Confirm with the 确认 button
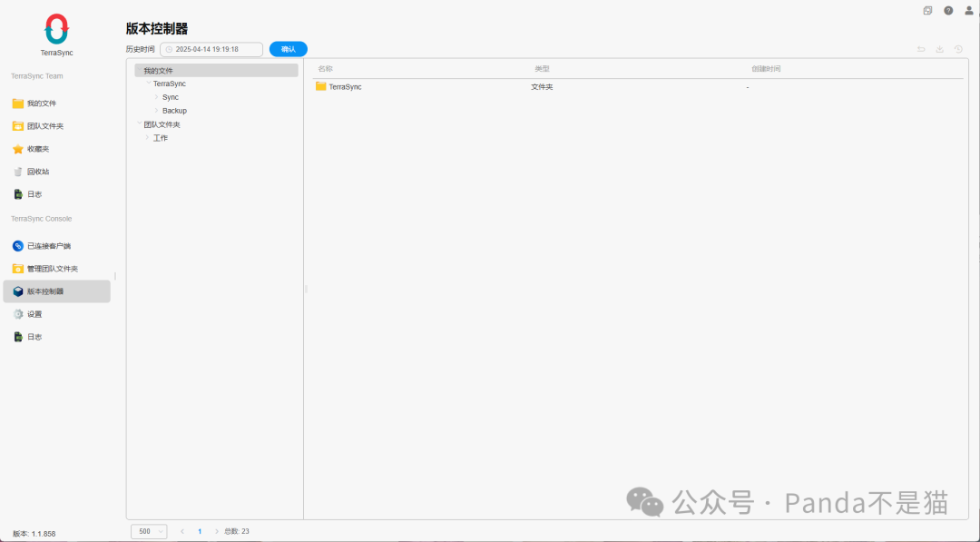This screenshot has width=980, height=542. (288, 49)
